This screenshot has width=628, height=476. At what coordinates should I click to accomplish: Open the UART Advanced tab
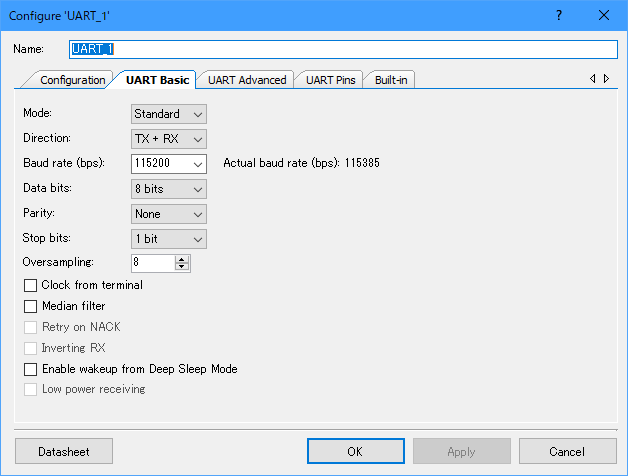(x=246, y=80)
